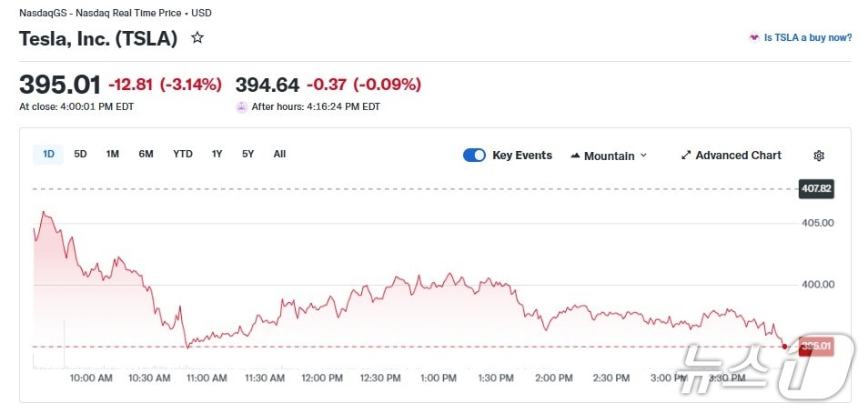
Task: Expand the Mountain chart type dropdown
Action: tap(643, 156)
